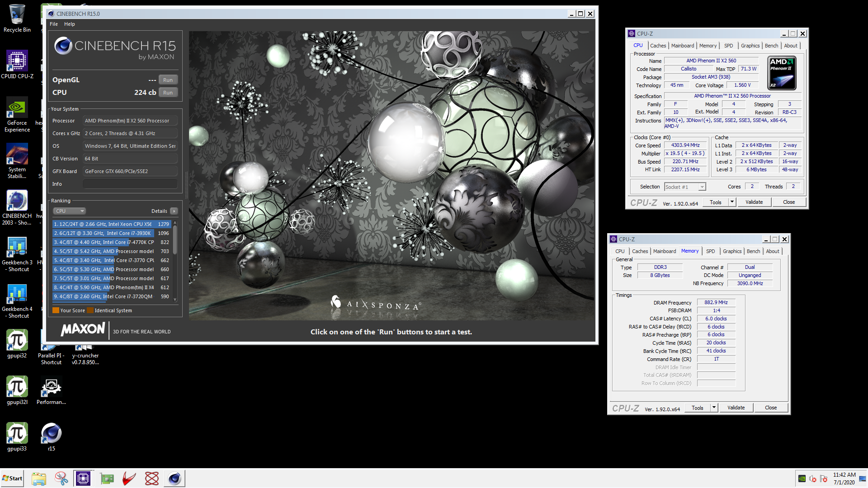Switch to SPD tab in lower CPU-Z

tap(710, 251)
